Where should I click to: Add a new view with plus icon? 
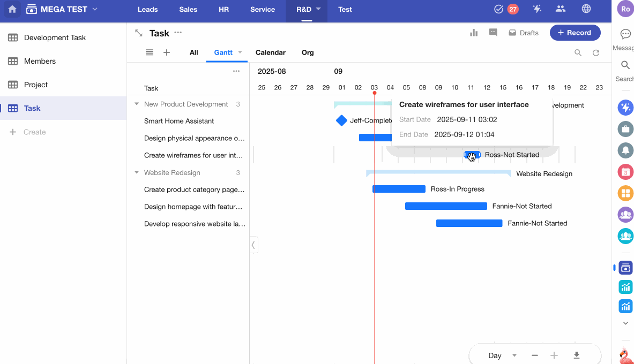167,52
